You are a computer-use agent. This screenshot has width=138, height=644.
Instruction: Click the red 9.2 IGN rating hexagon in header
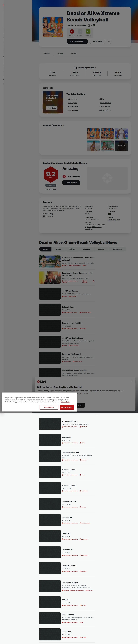point(72,31)
